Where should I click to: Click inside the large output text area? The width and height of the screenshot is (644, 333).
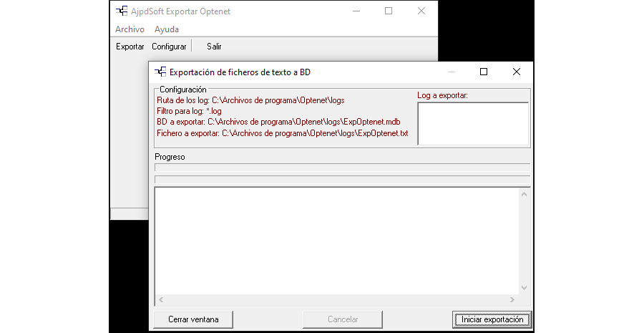coord(337,241)
